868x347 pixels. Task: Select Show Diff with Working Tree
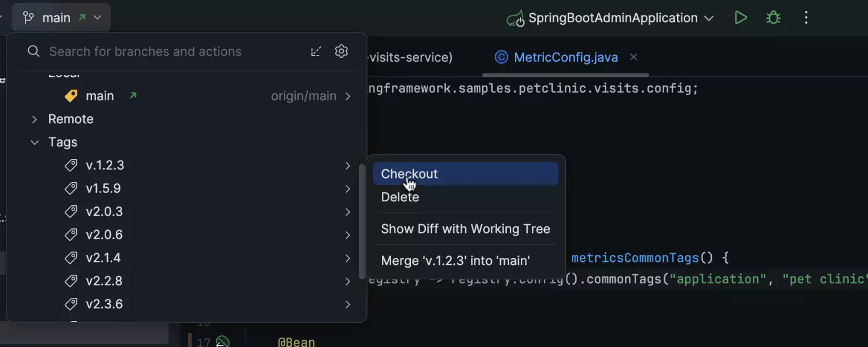point(465,229)
